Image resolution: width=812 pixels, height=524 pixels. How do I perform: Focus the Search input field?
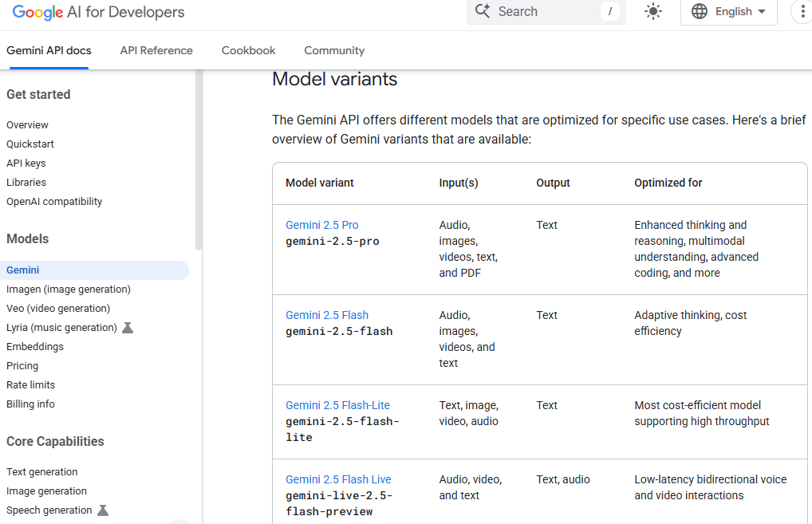point(546,11)
